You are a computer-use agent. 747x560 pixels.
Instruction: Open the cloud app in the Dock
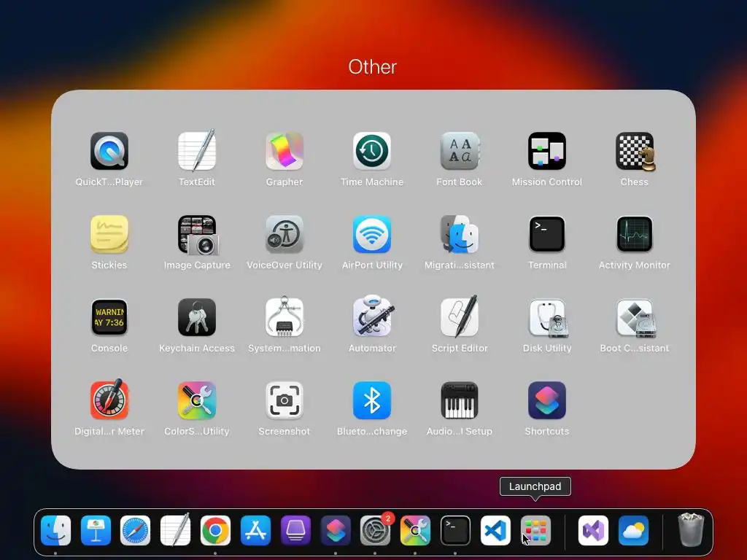click(x=633, y=531)
